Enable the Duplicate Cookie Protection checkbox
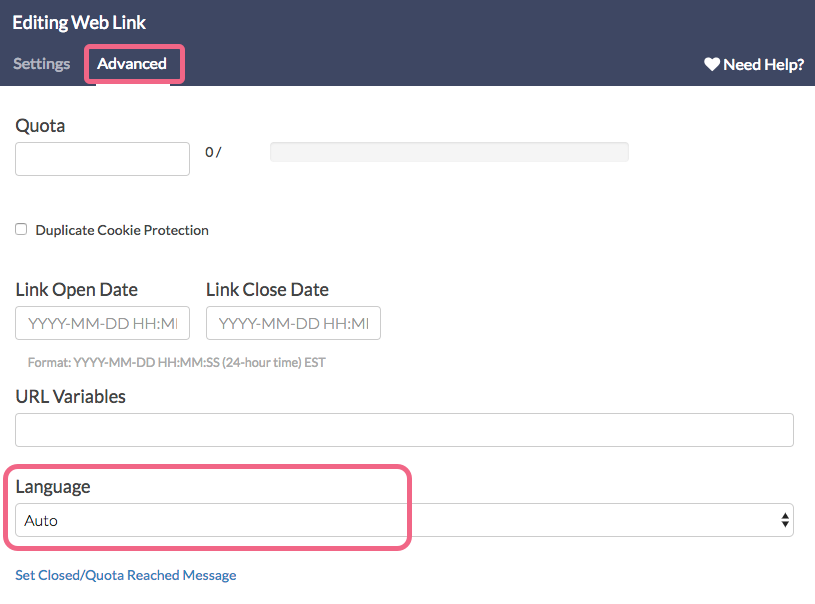This screenshot has height=604, width=815. coord(21,230)
